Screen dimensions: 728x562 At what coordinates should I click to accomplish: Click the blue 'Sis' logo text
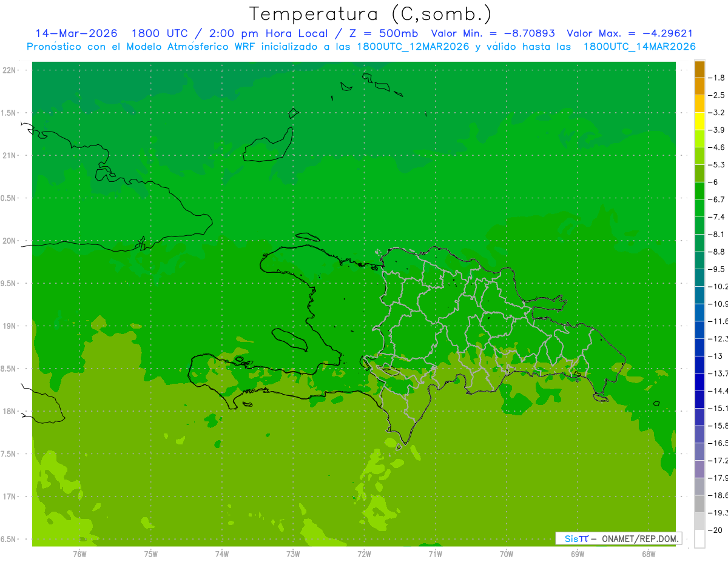pyautogui.click(x=571, y=538)
